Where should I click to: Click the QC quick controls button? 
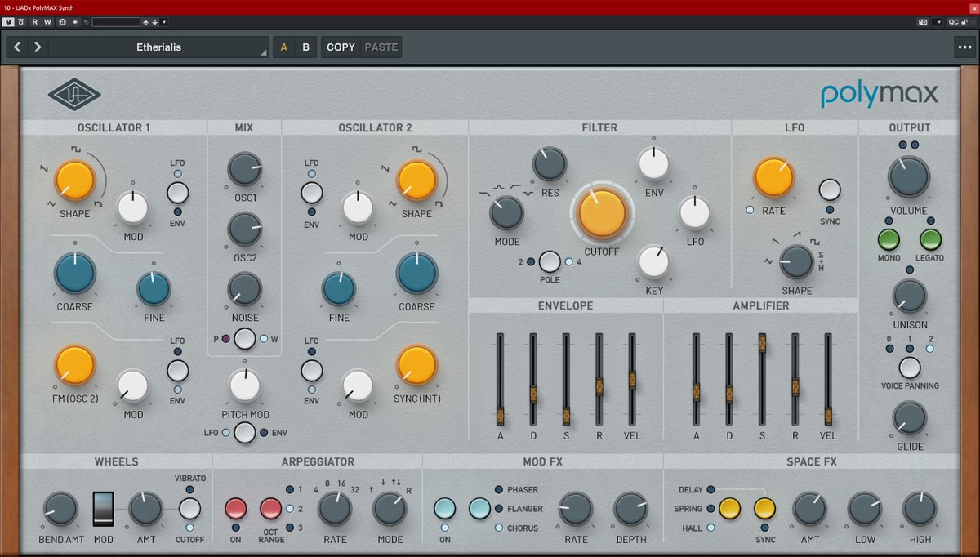pyautogui.click(x=954, y=22)
